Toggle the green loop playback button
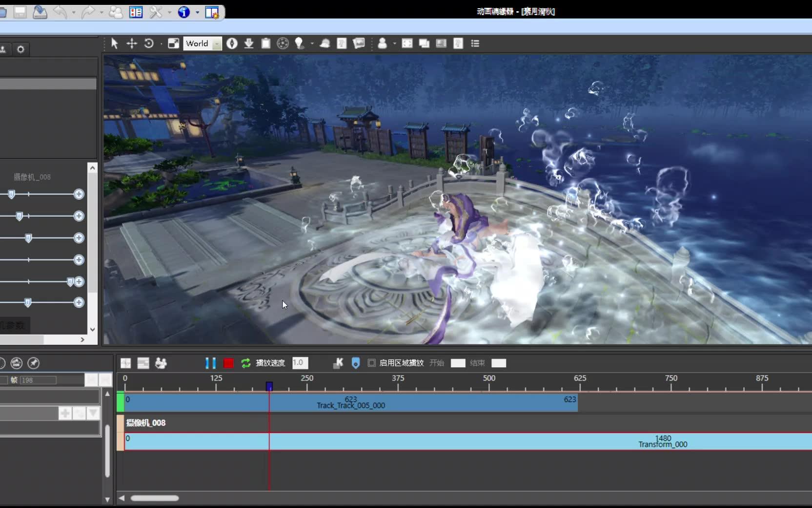 coord(246,363)
